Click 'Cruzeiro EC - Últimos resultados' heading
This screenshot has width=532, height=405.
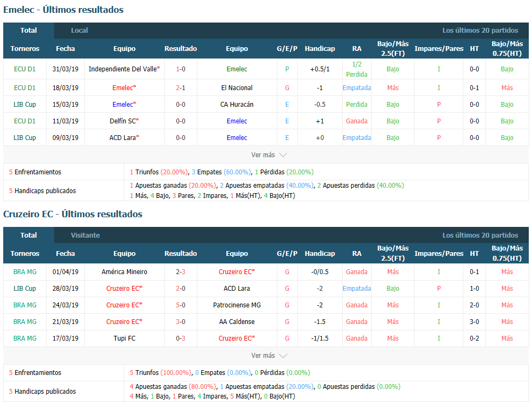click(x=73, y=214)
